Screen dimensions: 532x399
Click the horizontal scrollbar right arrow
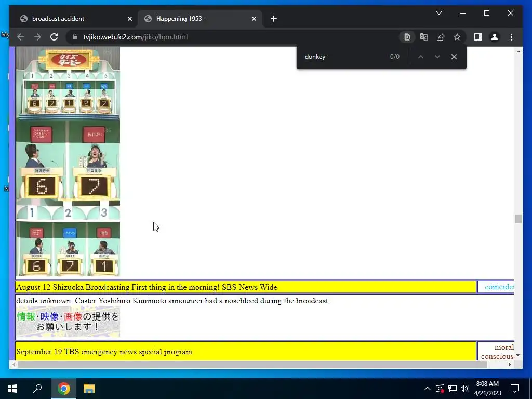510,364
